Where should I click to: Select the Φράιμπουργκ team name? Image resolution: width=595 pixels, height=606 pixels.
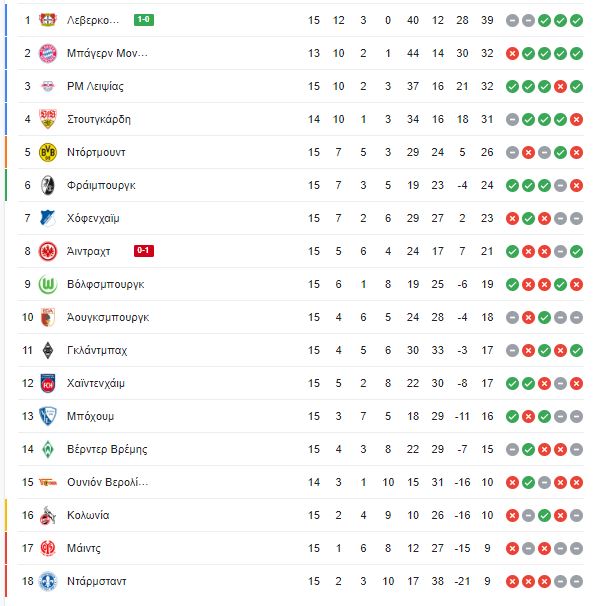[101, 186]
